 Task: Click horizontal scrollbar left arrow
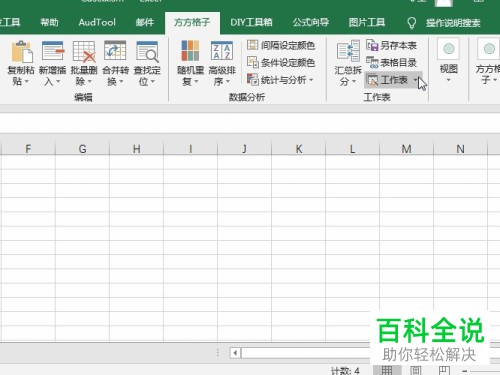(235, 353)
